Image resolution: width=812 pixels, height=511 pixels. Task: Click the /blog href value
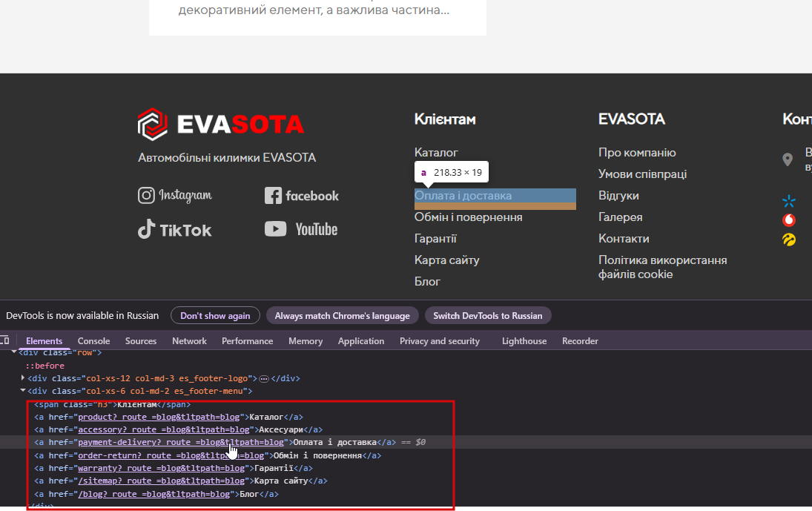154,494
